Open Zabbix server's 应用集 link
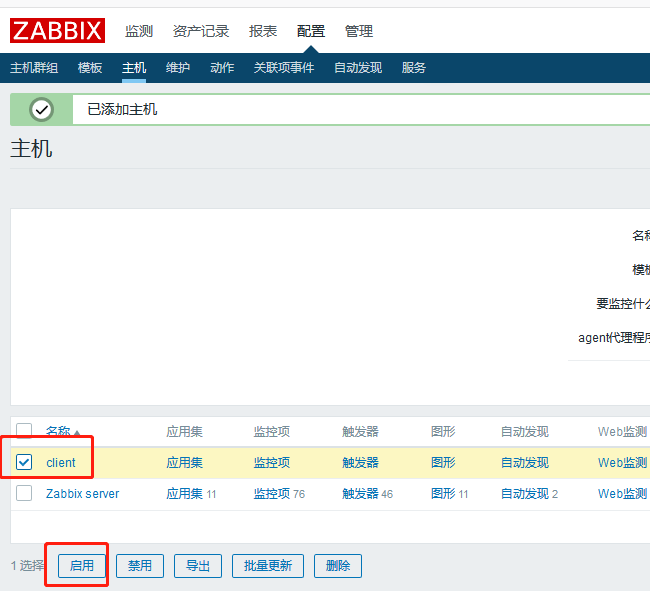This screenshot has width=650, height=591. pyautogui.click(x=184, y=494)
